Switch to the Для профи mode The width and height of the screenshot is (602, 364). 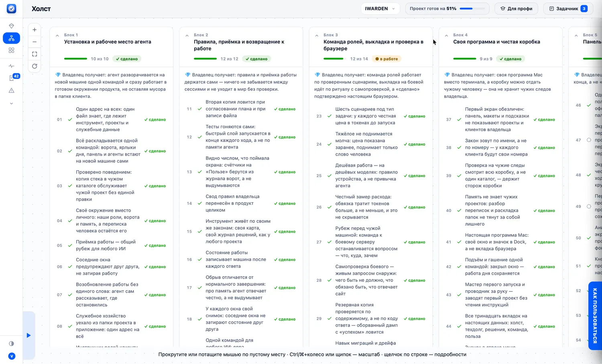tap(516, 8)
